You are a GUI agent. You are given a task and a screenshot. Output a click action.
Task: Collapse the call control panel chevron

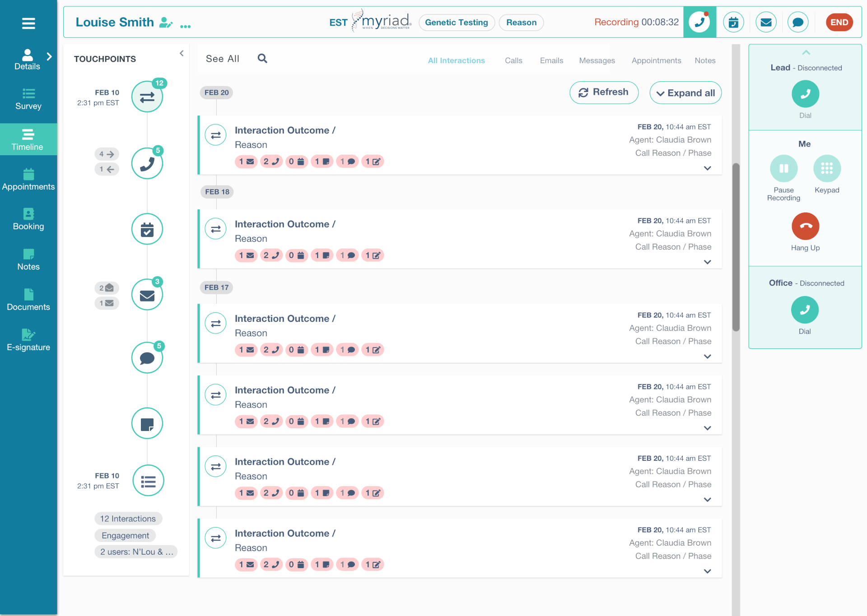tap(806, 53)
